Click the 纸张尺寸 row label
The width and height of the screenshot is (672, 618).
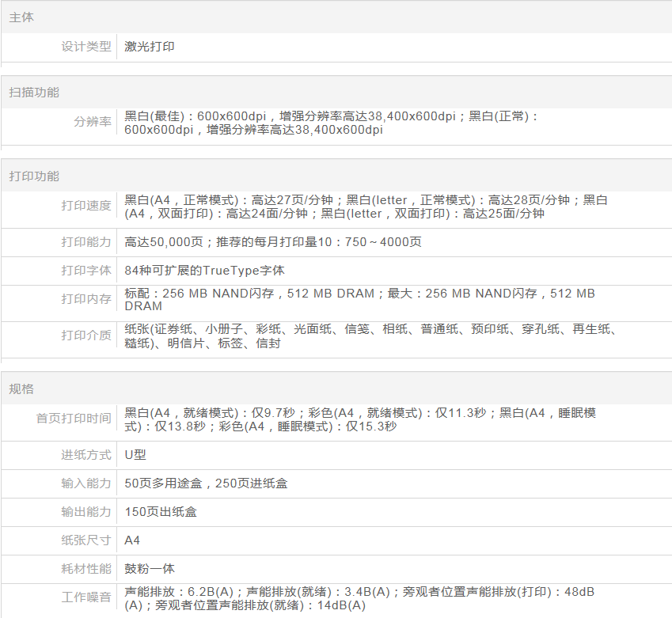pyautogui.click(x=86, y=540)
